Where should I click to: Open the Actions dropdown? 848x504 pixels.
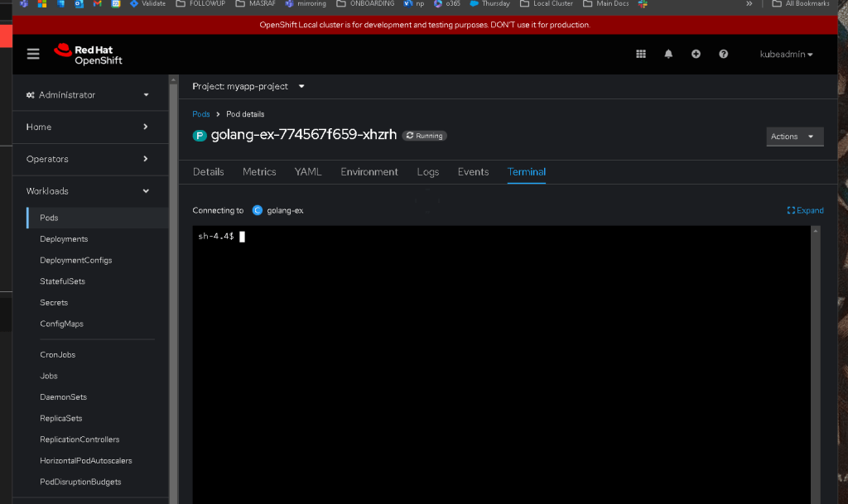coord(794,137)
